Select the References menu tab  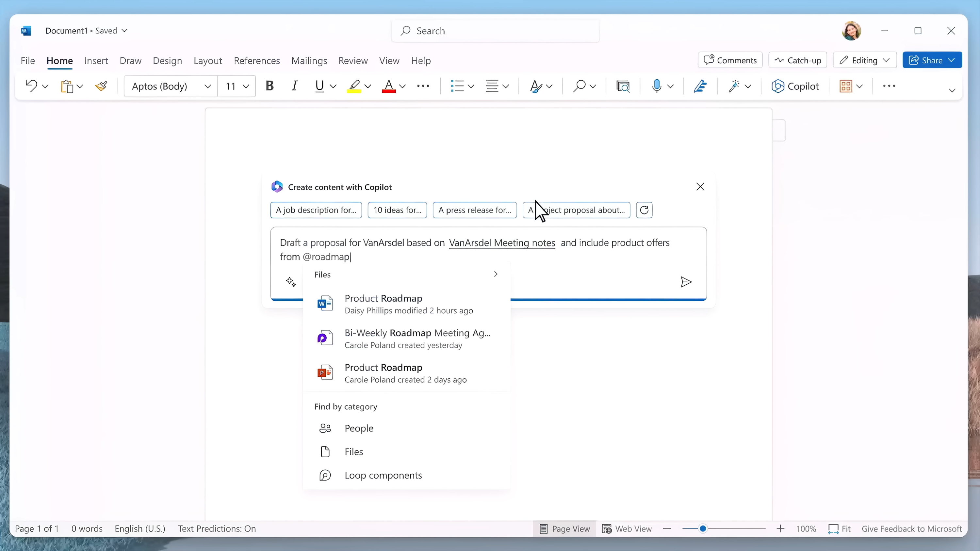tap(257, 60)
